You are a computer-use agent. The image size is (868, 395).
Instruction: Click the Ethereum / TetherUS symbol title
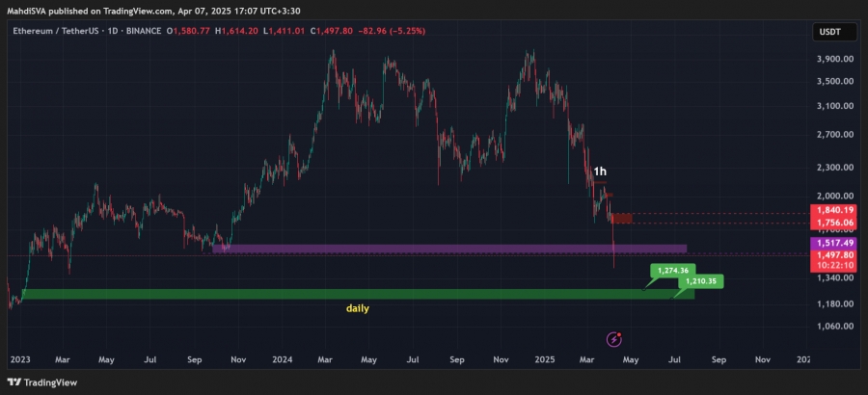(58, 31)
